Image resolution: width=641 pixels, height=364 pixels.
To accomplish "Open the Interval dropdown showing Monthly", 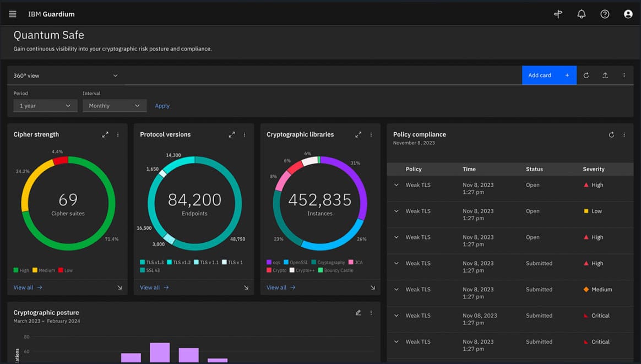I will [x=114, y=105].
